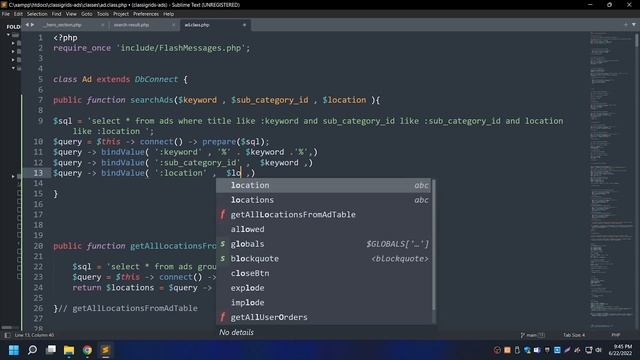Click the new tab plus button
This screenshot has width=640, height=360.
point(626,25)
